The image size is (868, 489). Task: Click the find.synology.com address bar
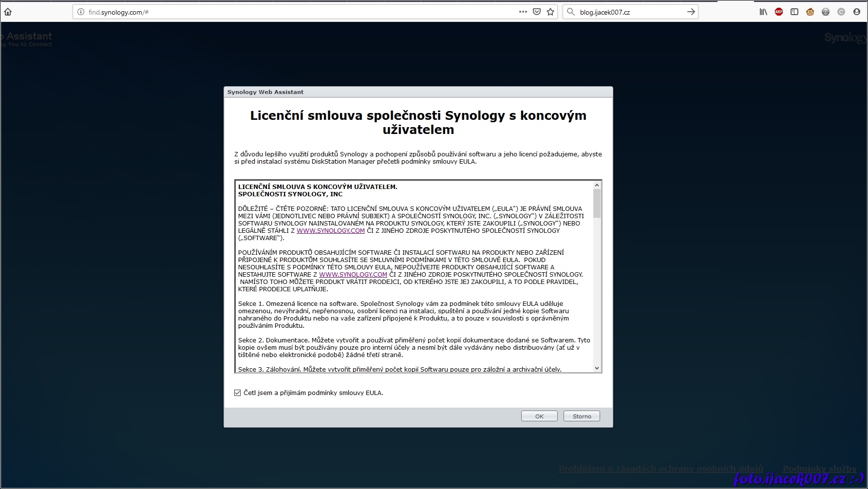click(292, 12)
